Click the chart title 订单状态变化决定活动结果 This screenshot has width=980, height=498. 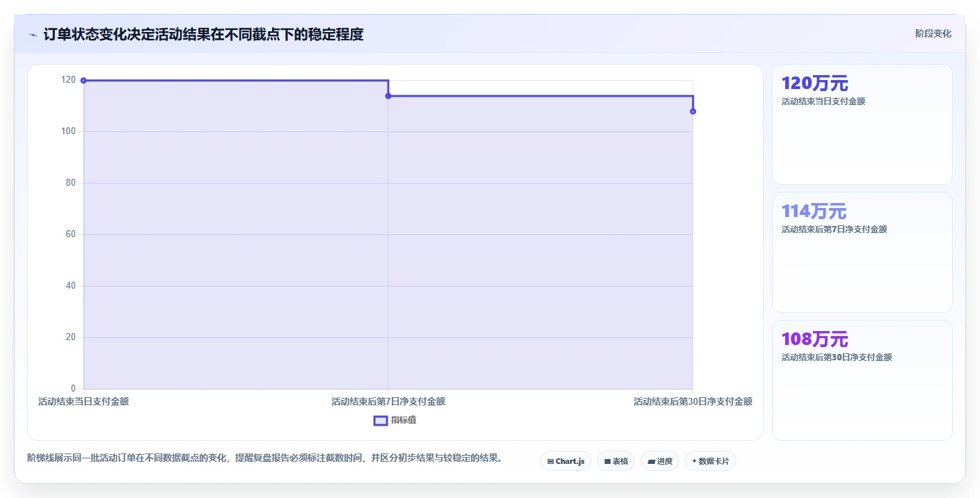tap(203, 34)
